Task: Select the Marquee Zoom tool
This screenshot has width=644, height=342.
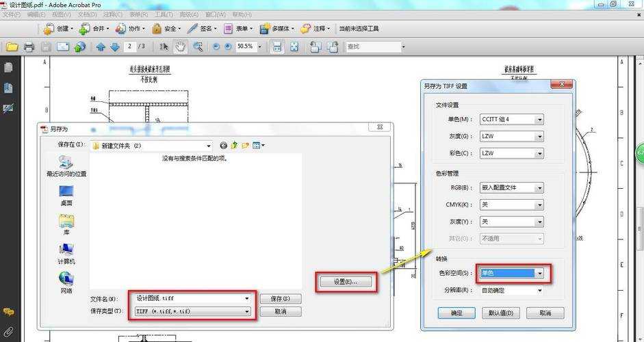Action: click(198, 47)
